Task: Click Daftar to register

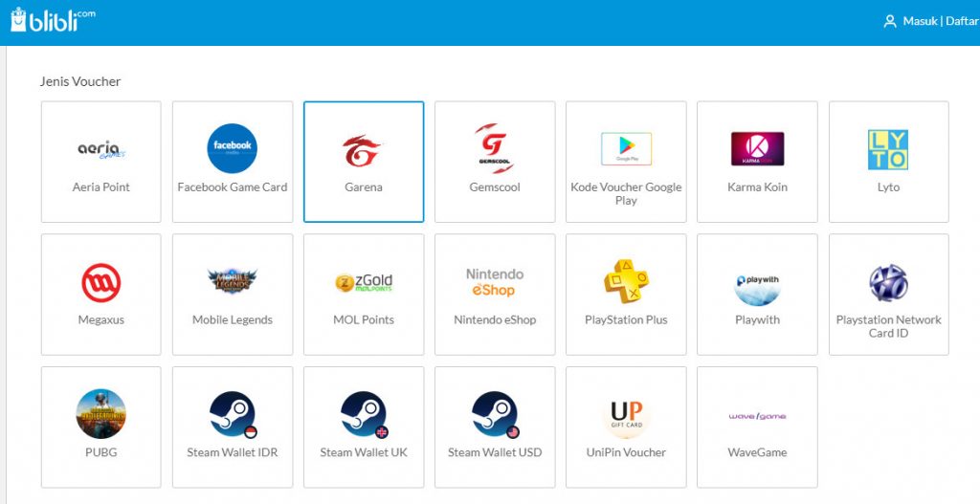Action: coord(962,21)
